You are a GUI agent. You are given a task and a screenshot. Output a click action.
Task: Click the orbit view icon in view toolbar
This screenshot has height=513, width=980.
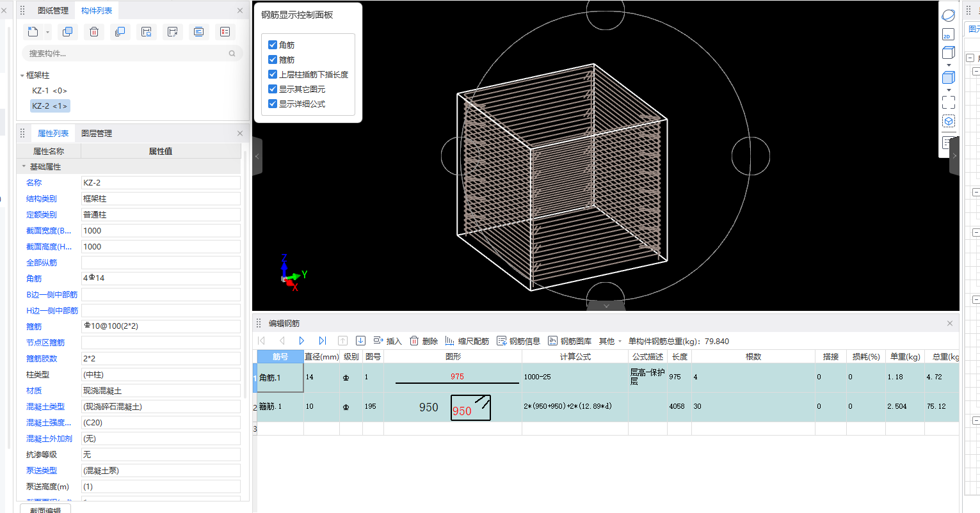tap(949, 16)
